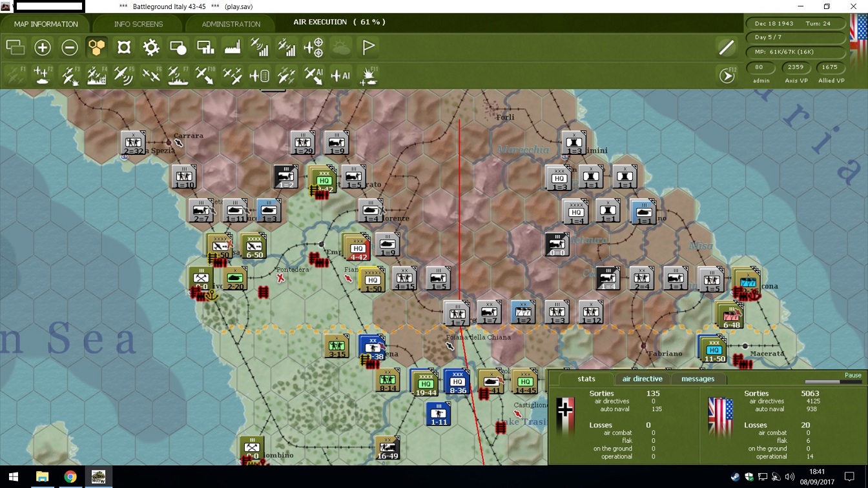Click the zoom in plus icon
This screenshot has height=488, width=868.
[43, 47]
